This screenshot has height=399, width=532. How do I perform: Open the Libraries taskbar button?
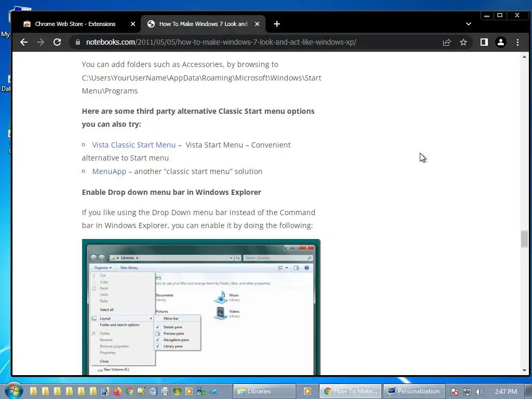[x=264, y=391]
